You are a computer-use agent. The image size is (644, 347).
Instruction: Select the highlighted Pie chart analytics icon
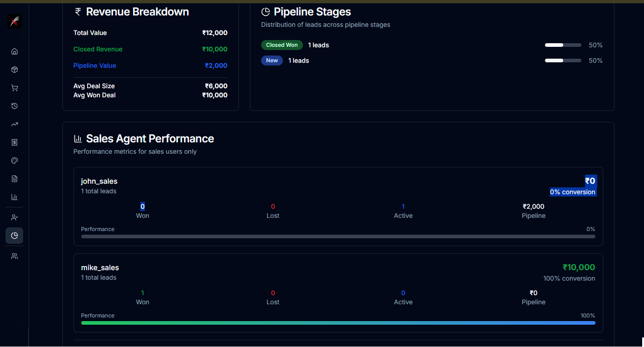pos(14,236)
